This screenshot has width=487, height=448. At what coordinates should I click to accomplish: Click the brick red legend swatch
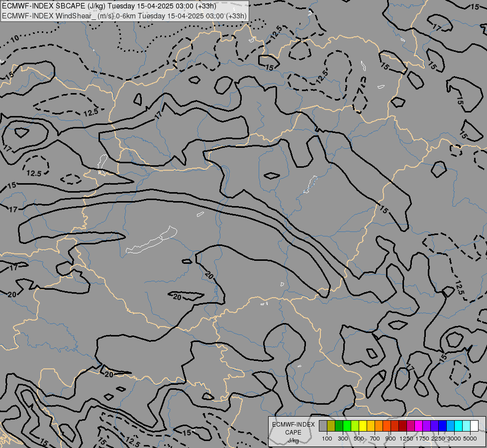395,426
